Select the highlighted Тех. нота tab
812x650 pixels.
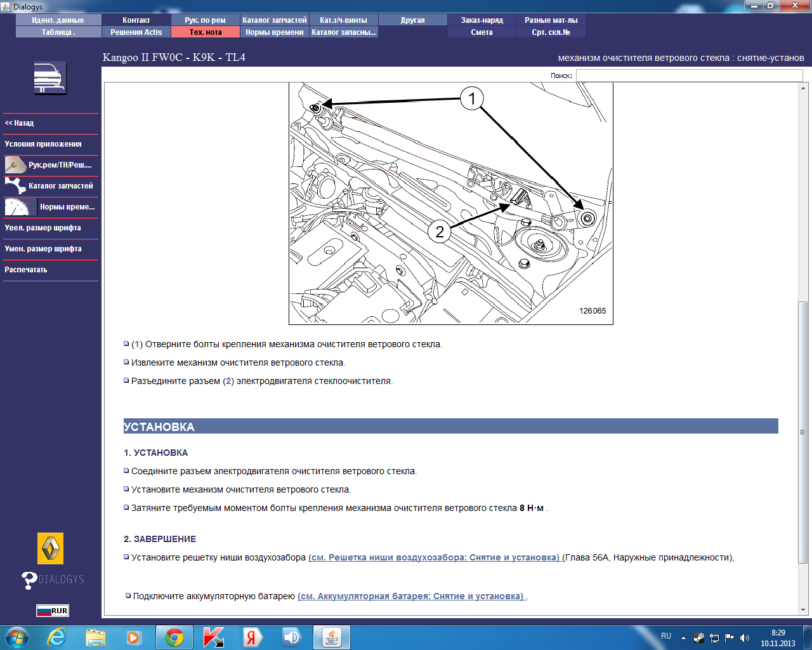click(206, 32)
